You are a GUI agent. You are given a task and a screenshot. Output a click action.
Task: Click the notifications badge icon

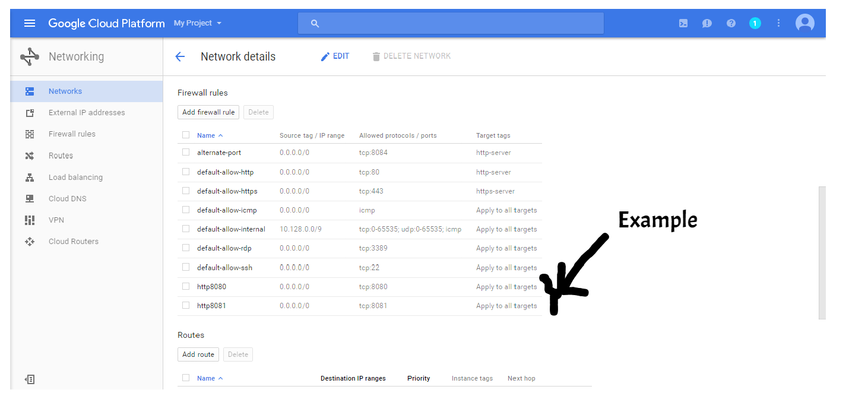click(x=755, y=23)
